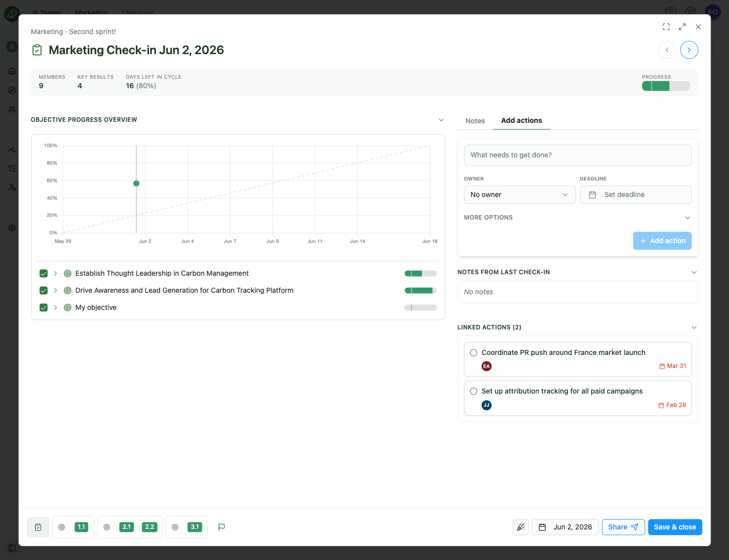Click the objective target icon beside 2.1

point(107,527)
